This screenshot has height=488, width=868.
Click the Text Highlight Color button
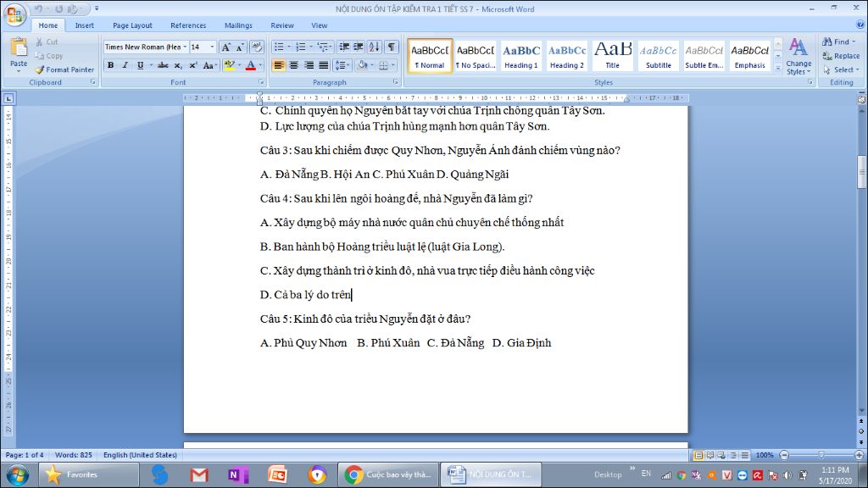(230, 65)
